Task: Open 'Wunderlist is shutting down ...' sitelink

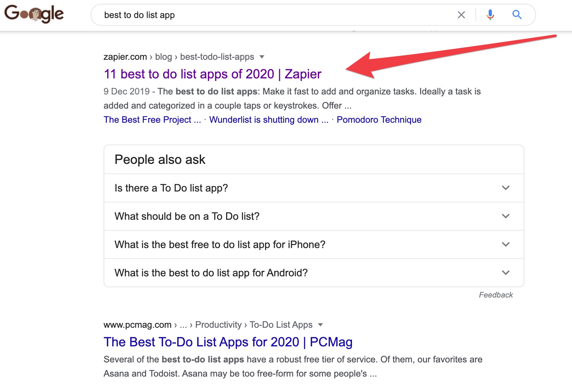Action: click(269, 120)
